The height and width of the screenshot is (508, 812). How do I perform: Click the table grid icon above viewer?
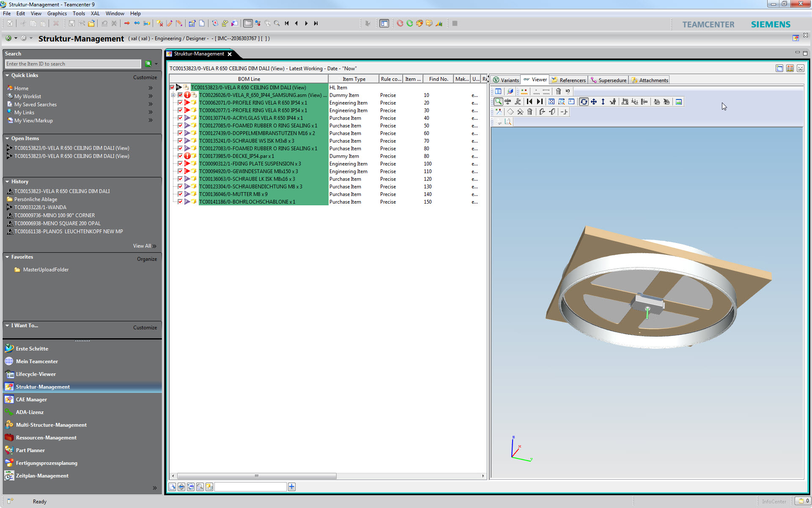click(790, 68)
